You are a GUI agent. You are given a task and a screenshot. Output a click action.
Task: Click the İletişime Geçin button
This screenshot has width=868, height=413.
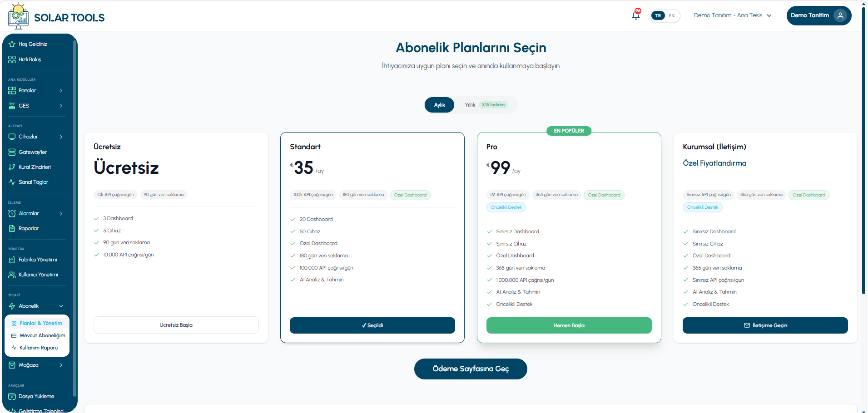point(765,325)
